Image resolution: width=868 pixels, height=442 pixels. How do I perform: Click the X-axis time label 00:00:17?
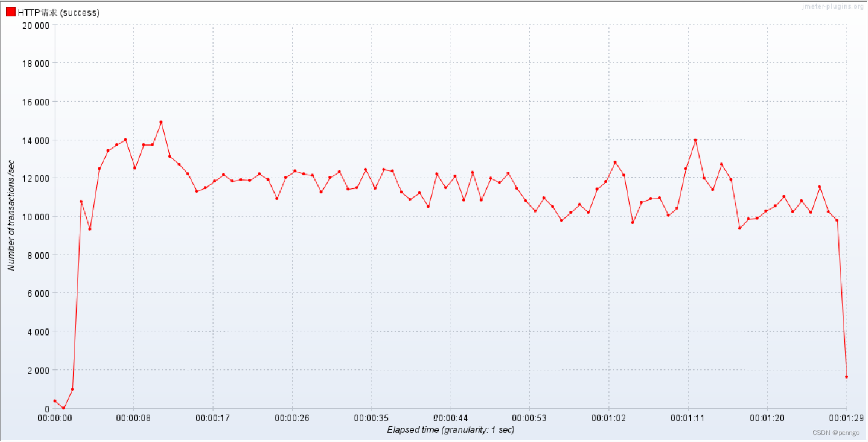tap(213, 418)
